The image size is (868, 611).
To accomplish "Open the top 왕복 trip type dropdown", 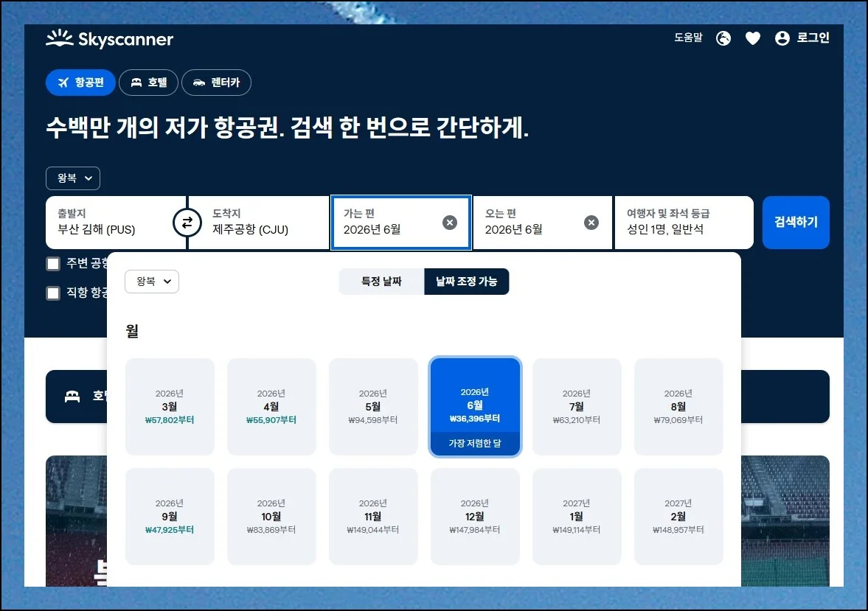I will pyautogui.click(x=72, y=178).
